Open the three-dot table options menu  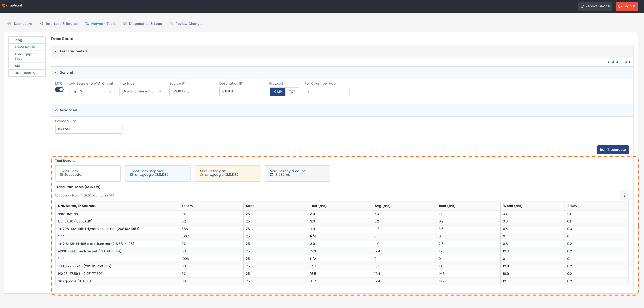pos(625,195)
